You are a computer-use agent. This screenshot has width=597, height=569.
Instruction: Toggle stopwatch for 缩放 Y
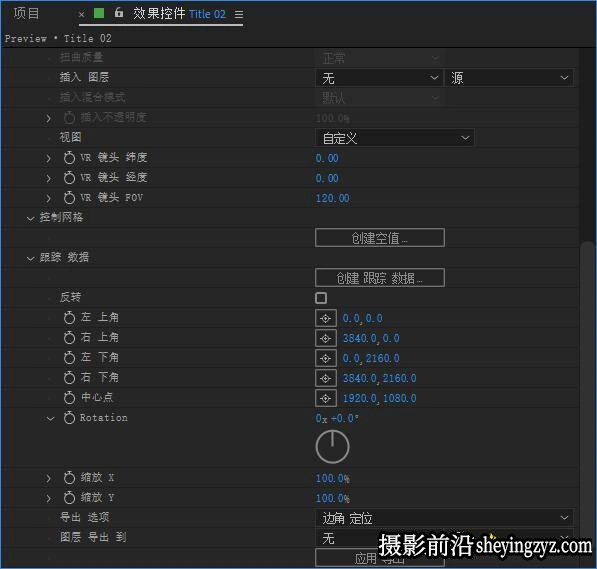[69, 497]
